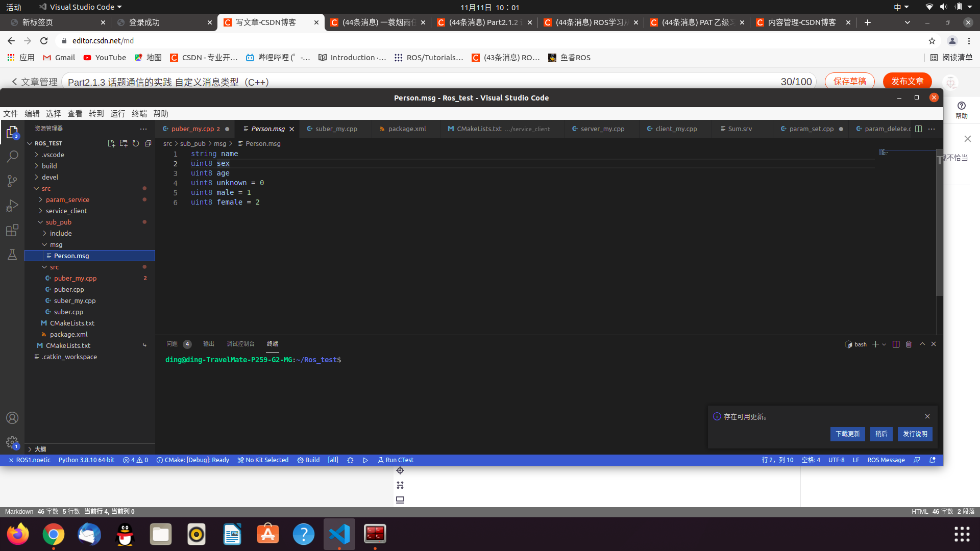
Task: Click New File icon in explorer header
Action: click(x=111, y=143)
